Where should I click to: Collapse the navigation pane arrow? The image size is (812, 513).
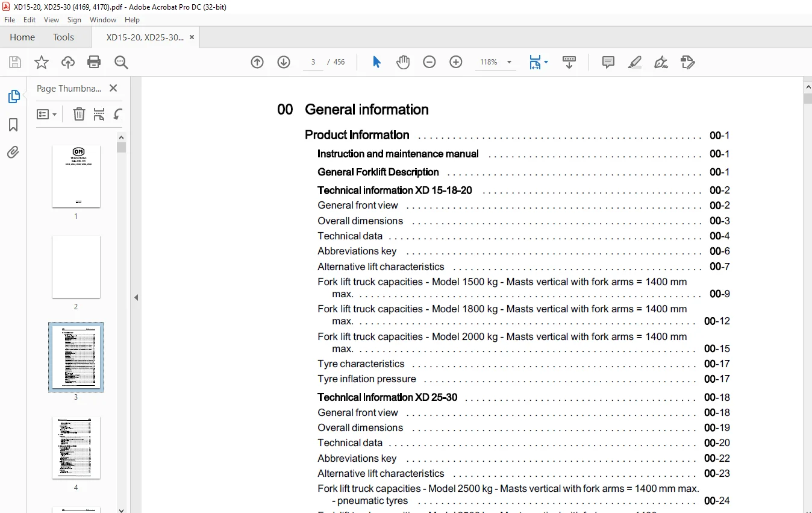(x=136, y=297)
